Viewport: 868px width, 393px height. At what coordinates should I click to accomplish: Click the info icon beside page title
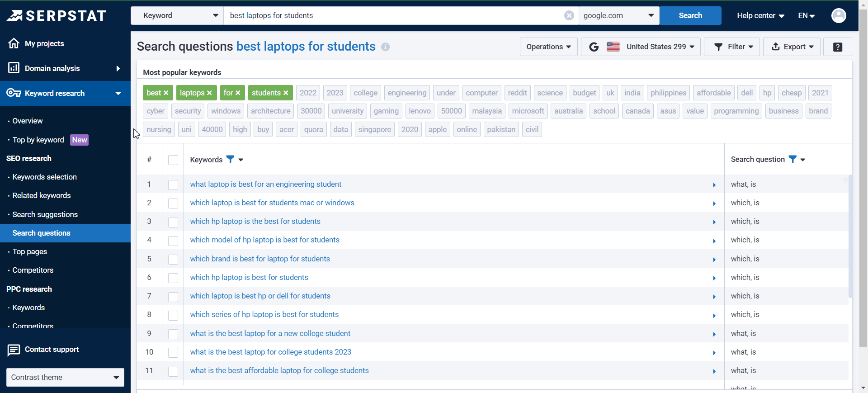[x=385, y=47]
